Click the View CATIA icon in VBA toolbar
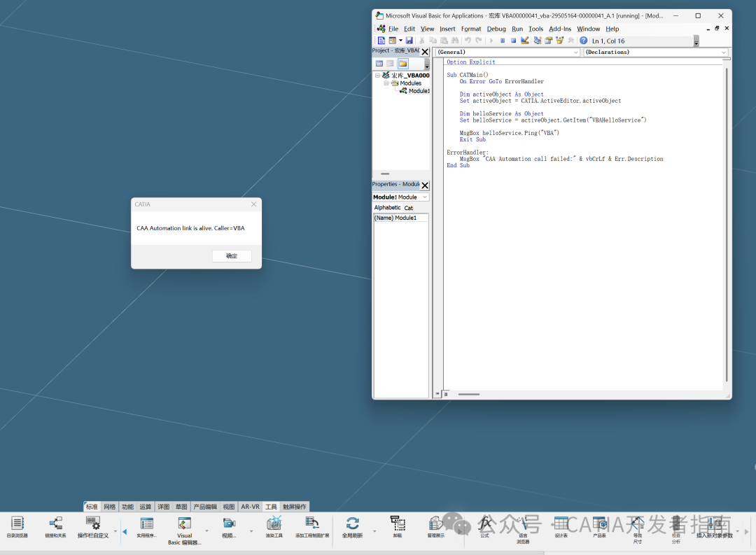756x555 pixels. coord(381,41)
